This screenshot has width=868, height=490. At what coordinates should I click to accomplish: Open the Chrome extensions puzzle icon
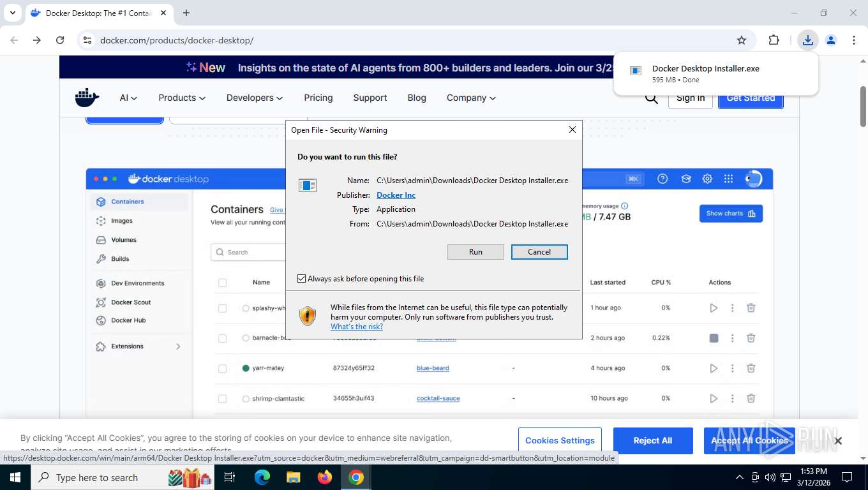[x=774, y=40]
